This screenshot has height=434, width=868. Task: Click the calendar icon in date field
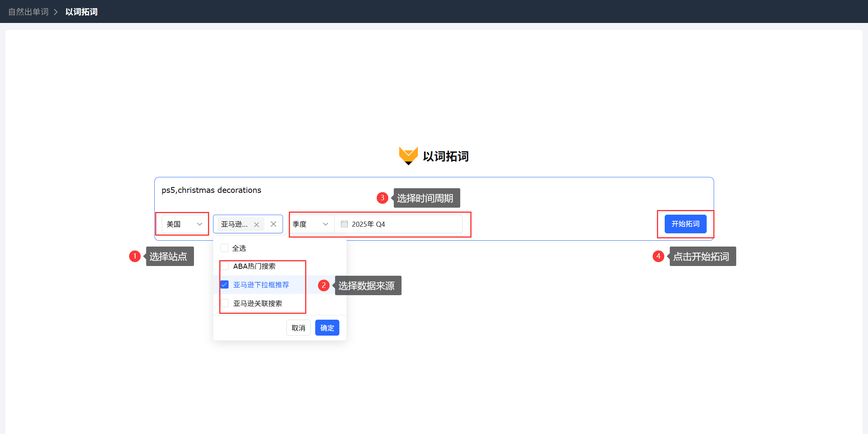click(x=344, y=224)
